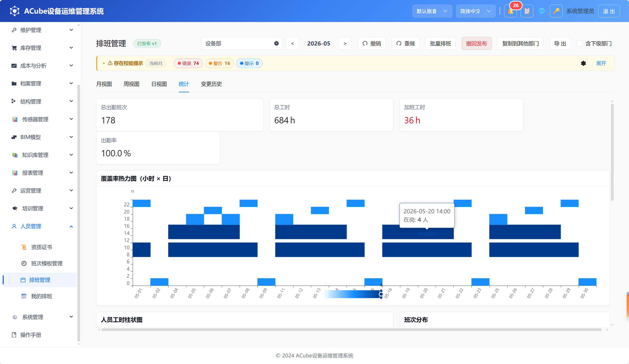Go to the next month arrow
The width and height of the screenshot is (629, 364).
(x=345, y=44)
